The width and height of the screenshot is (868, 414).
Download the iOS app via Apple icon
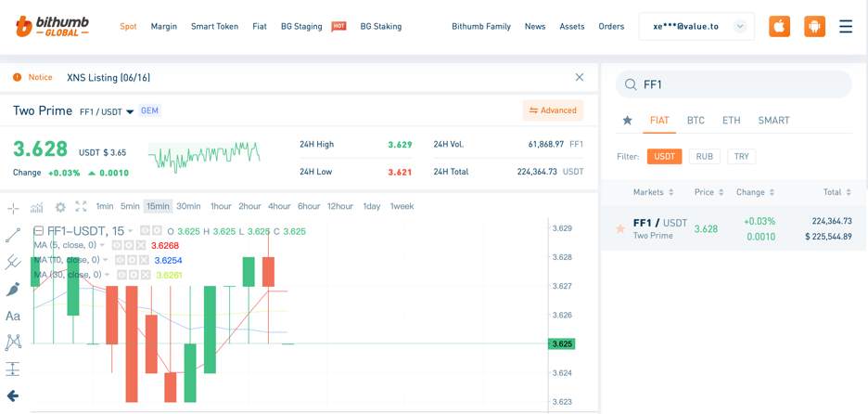pos(779,27)
